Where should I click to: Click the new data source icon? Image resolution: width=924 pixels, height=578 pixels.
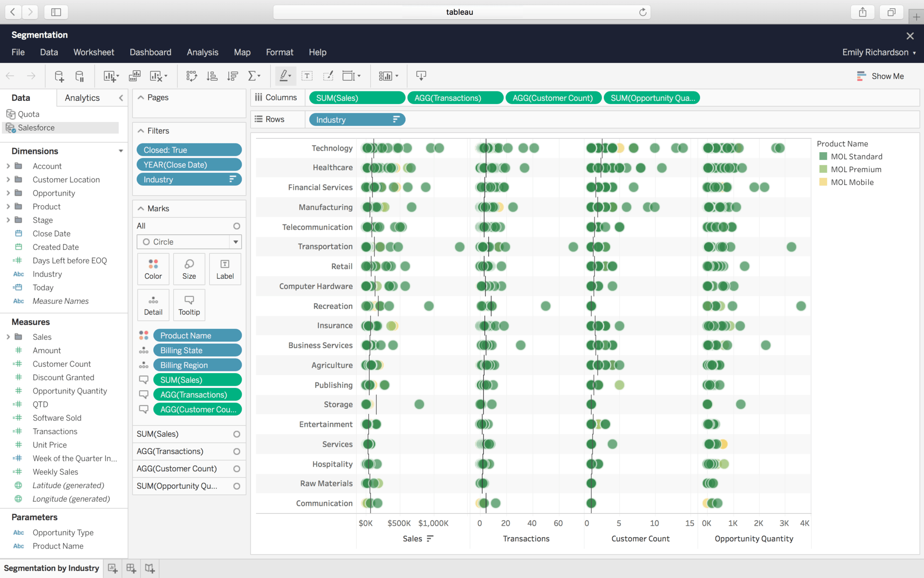(59, 76)
